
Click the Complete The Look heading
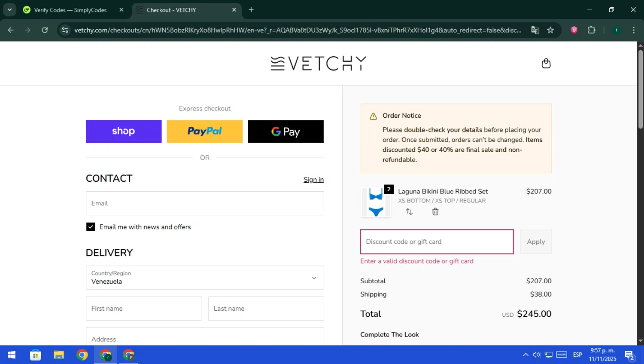pos(389,334)
